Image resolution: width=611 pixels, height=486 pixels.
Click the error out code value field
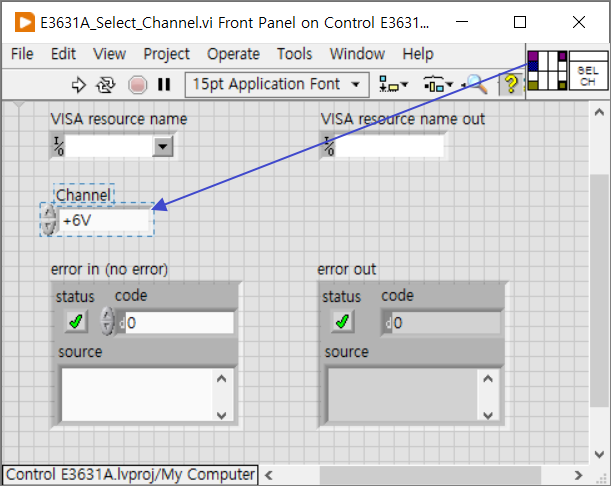[x=446, y=323]
